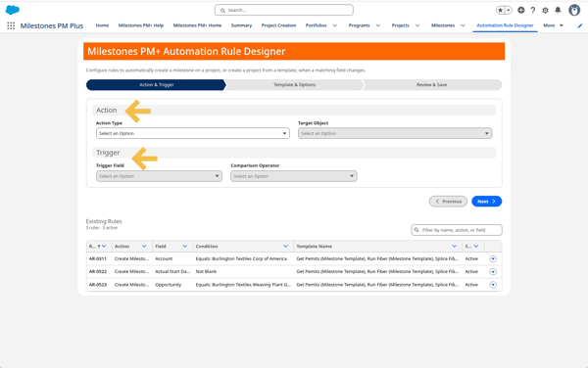Open the App Launcher grid icon
Image resolution: width=588 pixels, height=368 pixels.
click(x=11, y=25)
